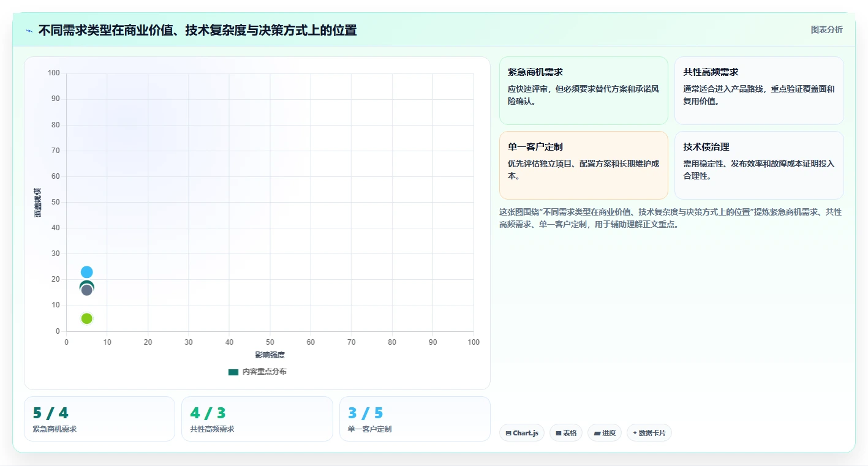The height and width of the screenshot is (466, 868).
Task: Click the 5 / 4 紧急商机需求 stat card
Action: click(99, 419)
